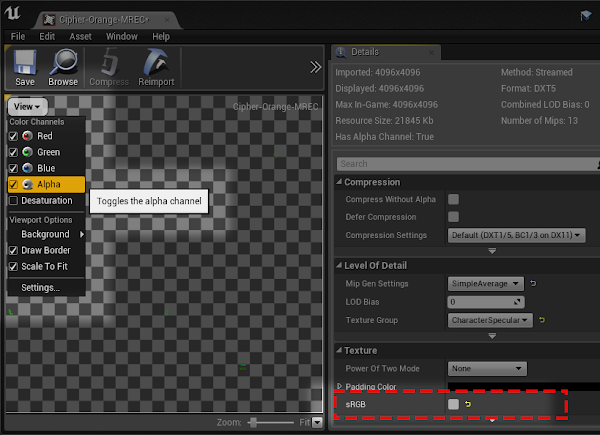Click the Padding Color black swatch
This screenshot has height=435, width=600.
(x=523, y=386)
